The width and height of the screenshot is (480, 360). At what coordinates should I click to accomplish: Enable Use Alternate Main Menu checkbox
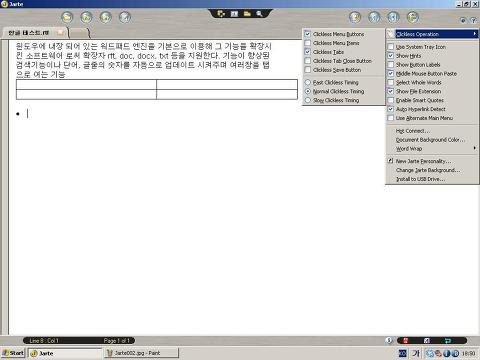coord(391,118)
